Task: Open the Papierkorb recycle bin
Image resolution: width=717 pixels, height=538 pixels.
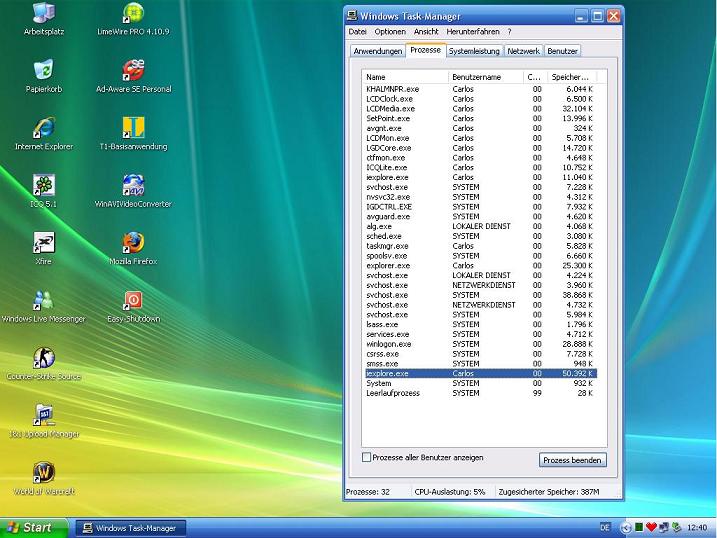Action: point(43,71)
